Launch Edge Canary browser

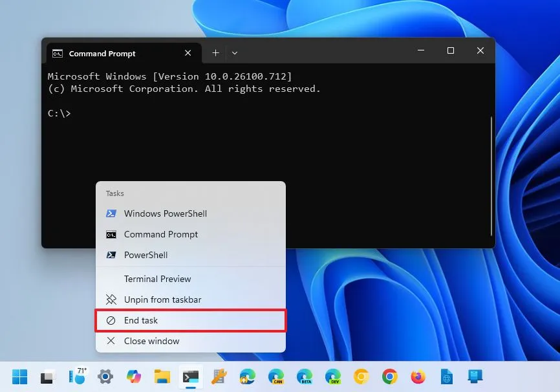[x=276, y=376]
